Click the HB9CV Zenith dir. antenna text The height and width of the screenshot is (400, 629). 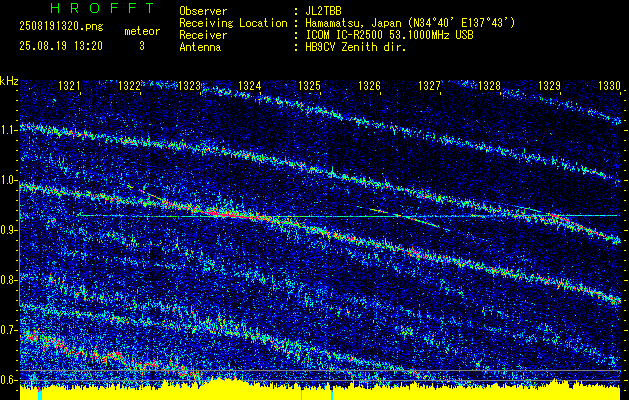click(x=356, y=47)
